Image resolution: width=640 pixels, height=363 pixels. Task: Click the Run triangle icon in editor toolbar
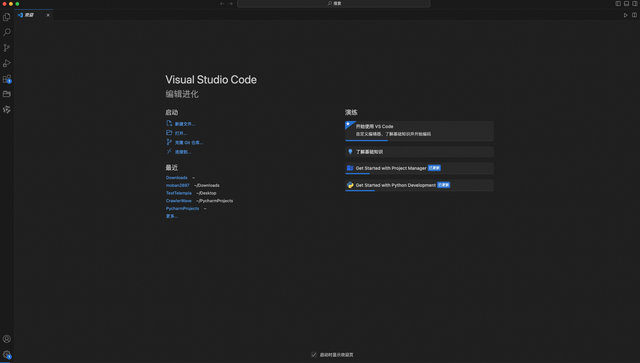(x=626, y=15)
